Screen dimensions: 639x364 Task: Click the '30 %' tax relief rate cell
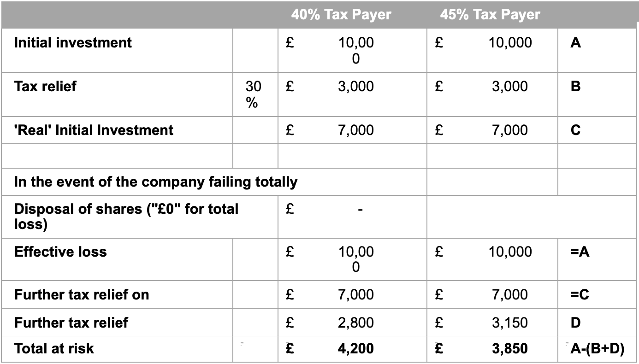pyautogui.click(x=253, y=94)
